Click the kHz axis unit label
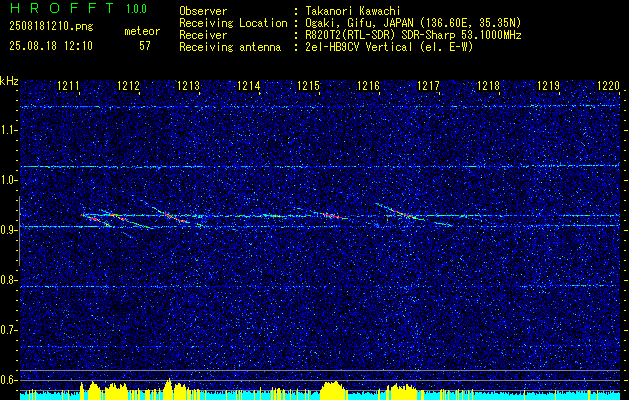This screenshot has height=400, width=629. (9, 81)
